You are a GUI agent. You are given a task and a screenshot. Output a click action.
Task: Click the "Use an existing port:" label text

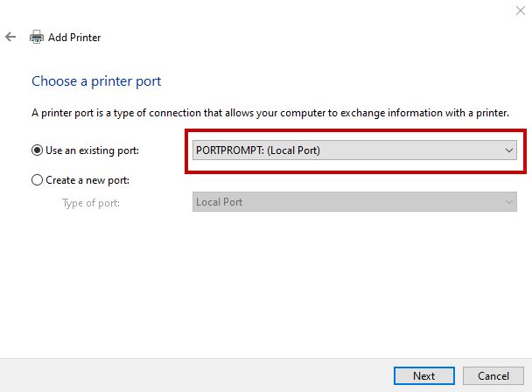[x=92, y=150]
